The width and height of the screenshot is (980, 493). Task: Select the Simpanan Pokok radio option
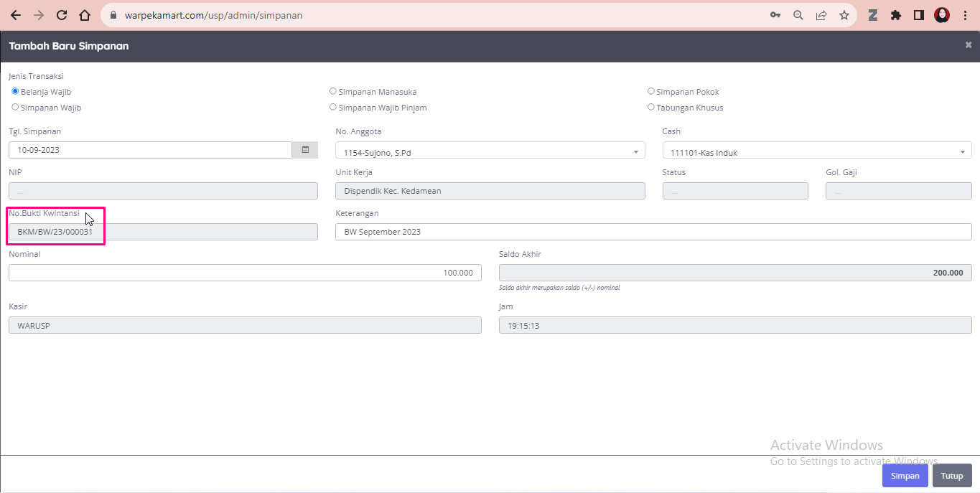click(650, 91)
